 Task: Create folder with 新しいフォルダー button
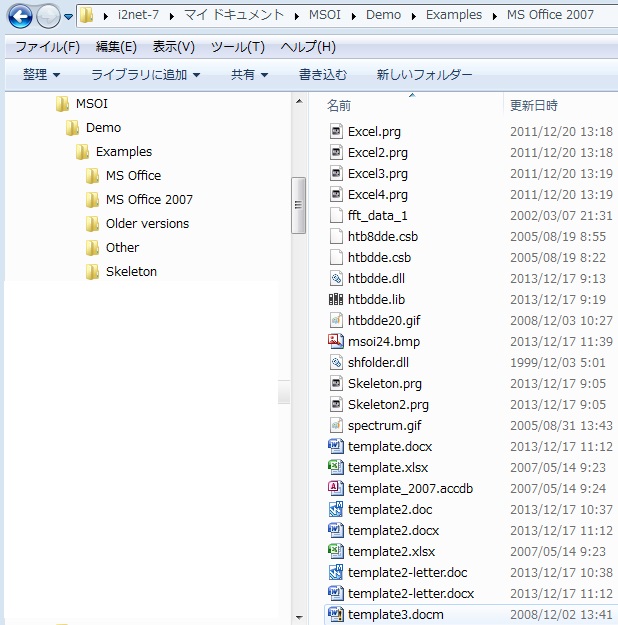(424, 75)
